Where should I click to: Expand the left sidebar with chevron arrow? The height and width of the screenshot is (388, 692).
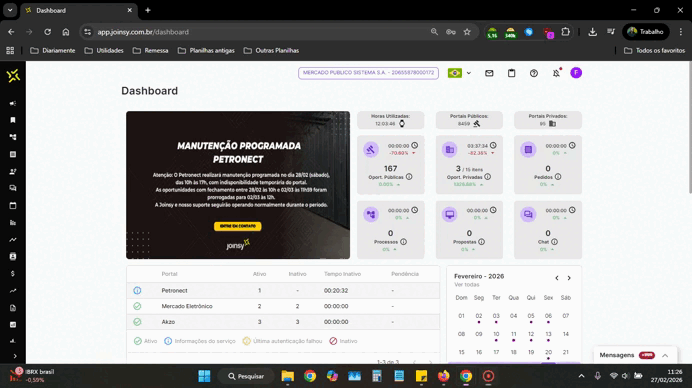pos(15,356)
